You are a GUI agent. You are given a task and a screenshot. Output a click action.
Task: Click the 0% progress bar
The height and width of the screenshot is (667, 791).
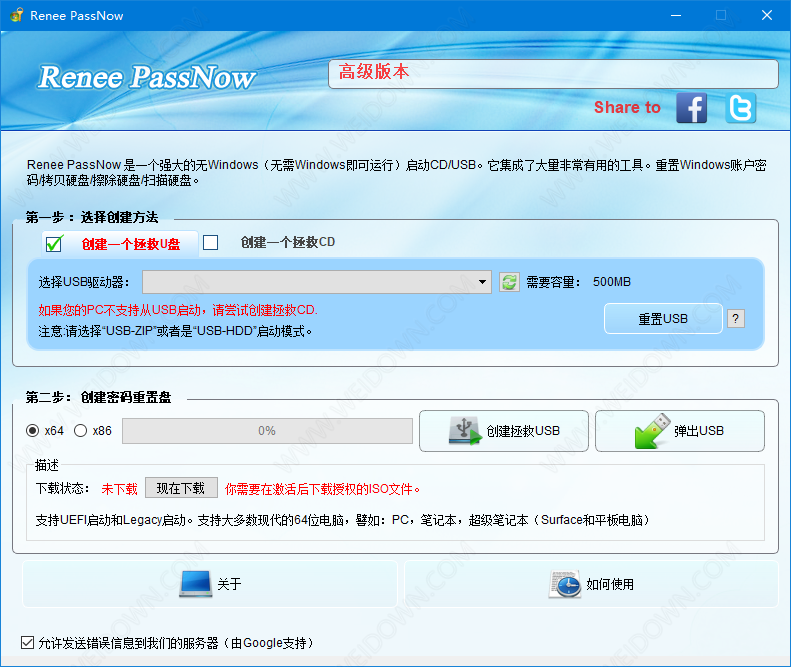tap(267, 430)
